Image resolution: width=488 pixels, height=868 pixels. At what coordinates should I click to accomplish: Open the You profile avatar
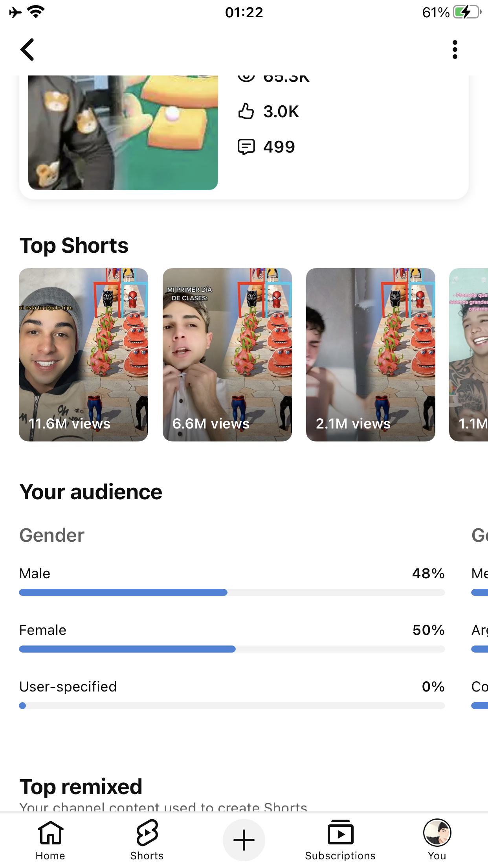point(437,840)
